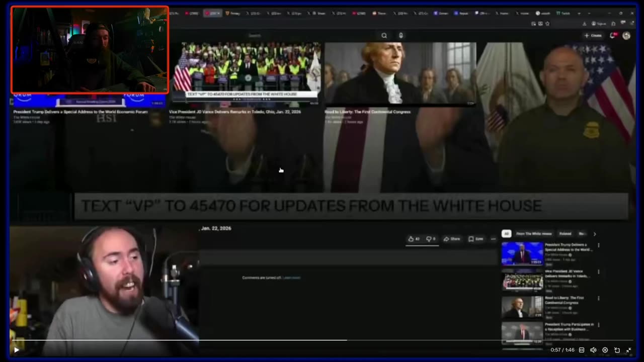Click the browser Sign in button

tap(598, 24)
